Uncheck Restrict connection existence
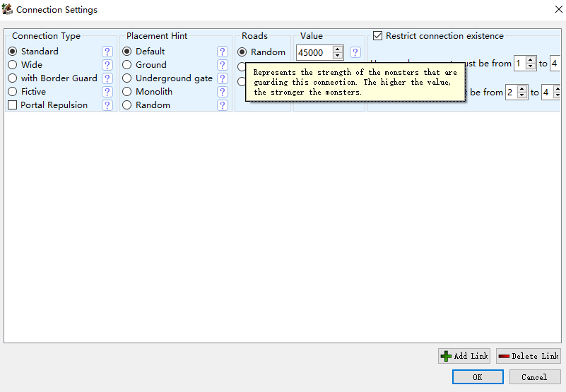The height and width of the screenshot is (392, 566). coord(377,36)
